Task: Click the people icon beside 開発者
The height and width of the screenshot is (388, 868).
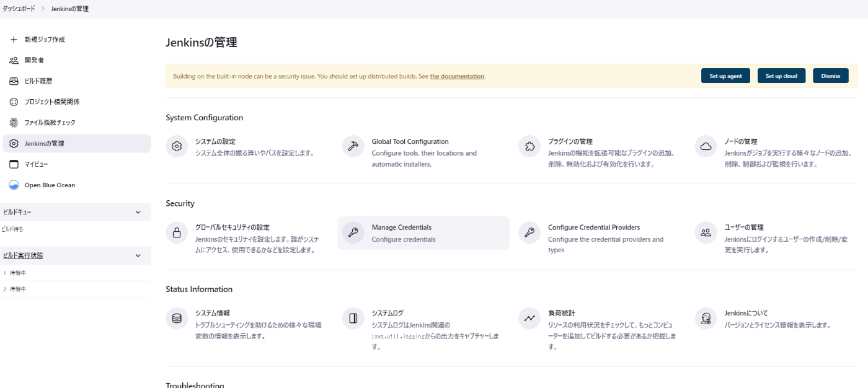Action: click(x=14, y=60)
